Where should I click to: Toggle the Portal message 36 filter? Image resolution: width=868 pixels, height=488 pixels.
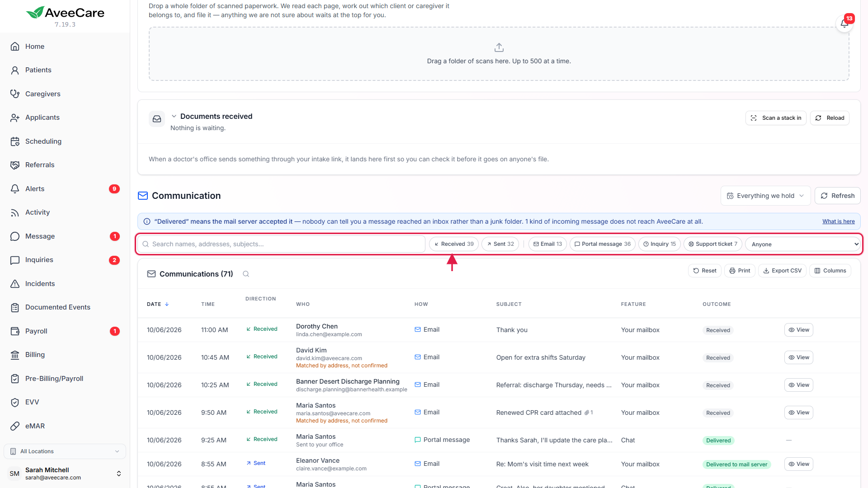tap(603, 244)
